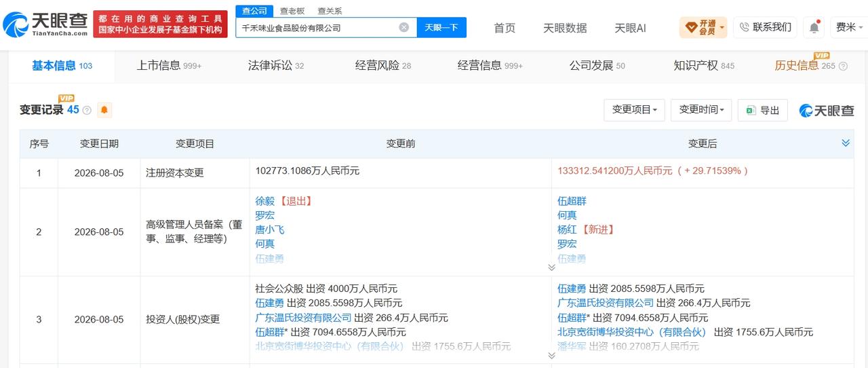Go to 首页 in top navigation

[x=505, y=28]
